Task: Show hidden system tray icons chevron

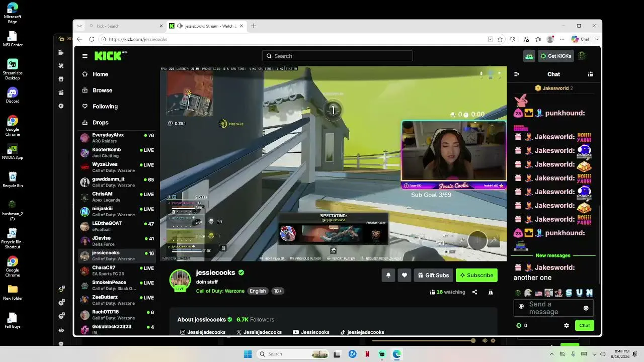Action: click(551, 354)
